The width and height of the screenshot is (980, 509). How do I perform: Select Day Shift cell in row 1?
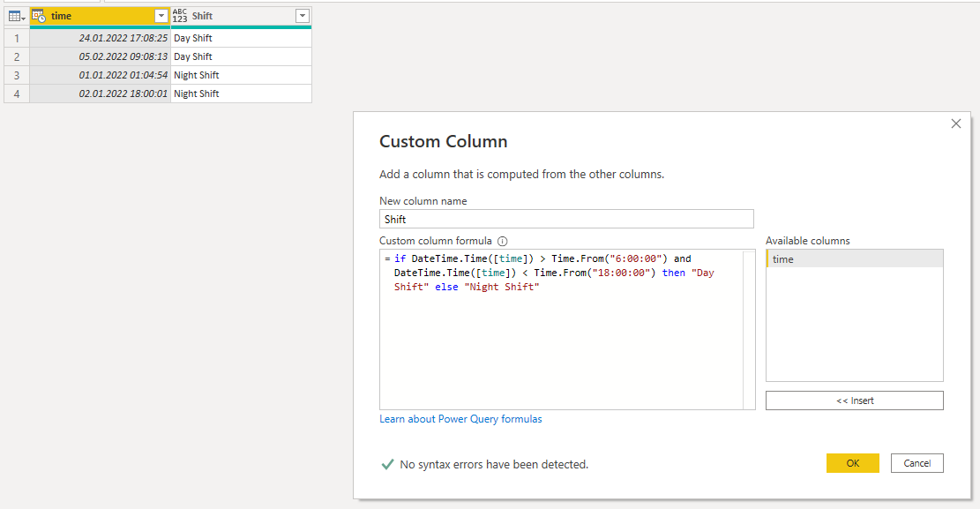click(x=241, y=38)
